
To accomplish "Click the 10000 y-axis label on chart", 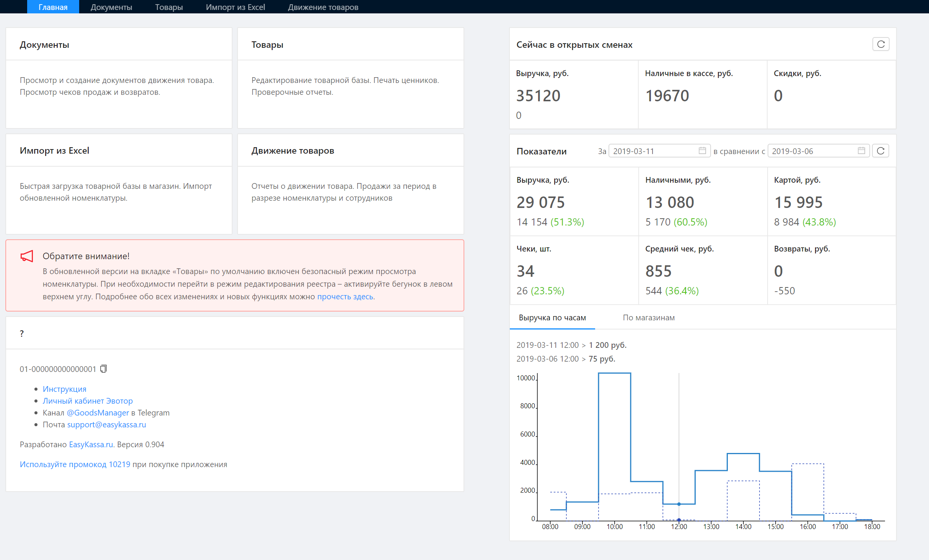I will 526,378.
